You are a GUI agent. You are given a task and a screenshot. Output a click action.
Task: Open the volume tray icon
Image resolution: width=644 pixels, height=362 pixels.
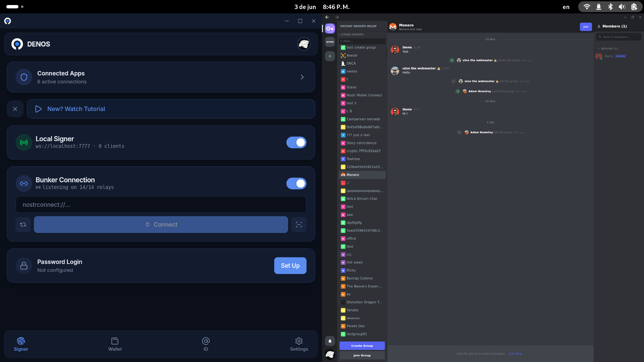pos(622,7)
